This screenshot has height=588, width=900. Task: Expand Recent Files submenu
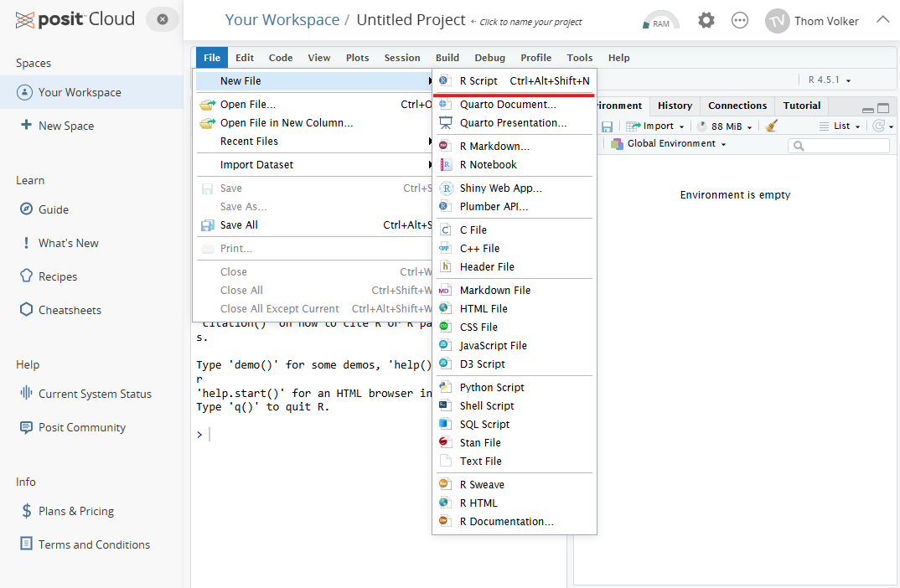314,141
